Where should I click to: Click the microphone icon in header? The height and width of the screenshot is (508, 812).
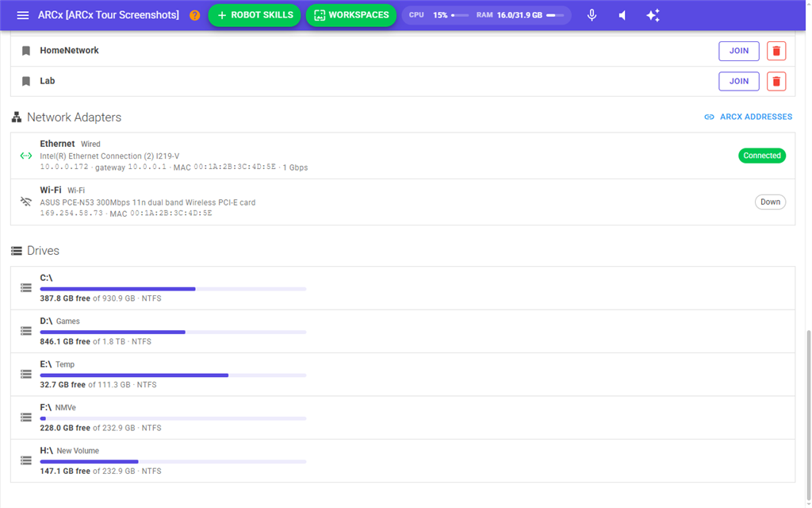(592, 15)
